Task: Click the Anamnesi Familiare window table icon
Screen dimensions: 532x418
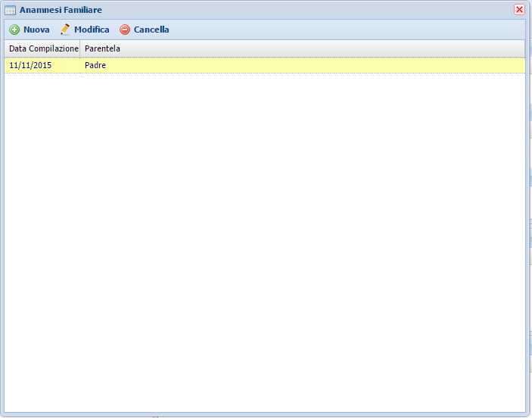Action: click(x=10, y=10)
